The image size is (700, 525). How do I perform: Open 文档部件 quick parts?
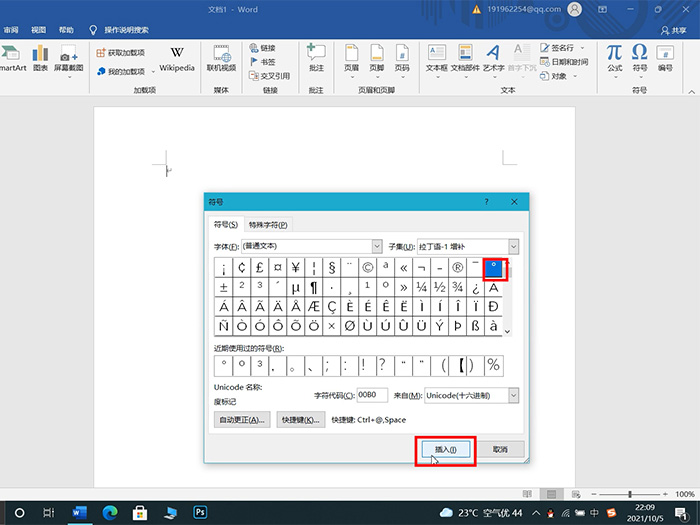465,60
